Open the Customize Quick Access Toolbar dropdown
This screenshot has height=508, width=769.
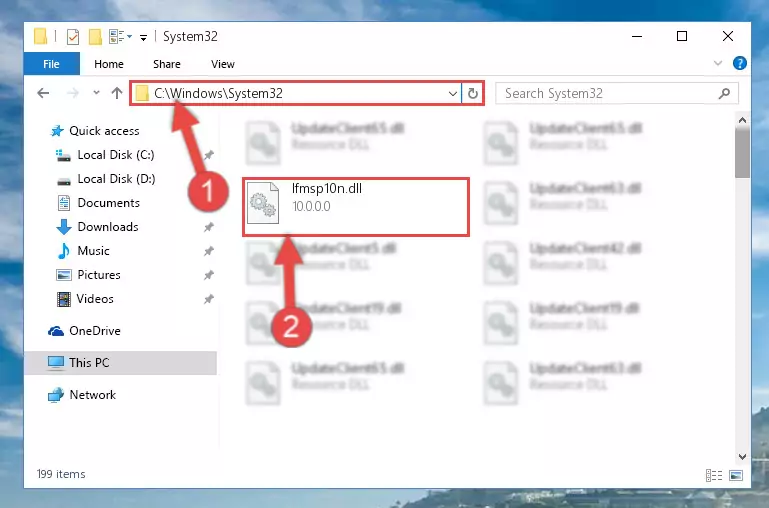tap(143, 37)
